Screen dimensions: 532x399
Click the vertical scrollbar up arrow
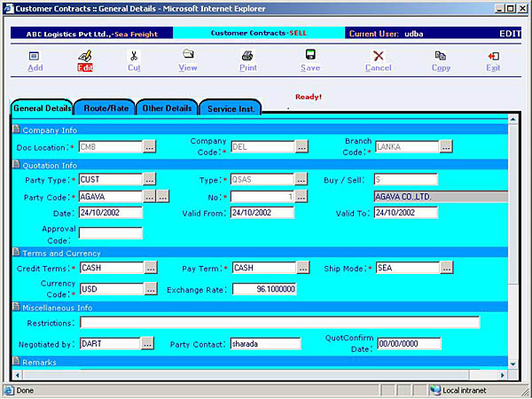(513, 119)
